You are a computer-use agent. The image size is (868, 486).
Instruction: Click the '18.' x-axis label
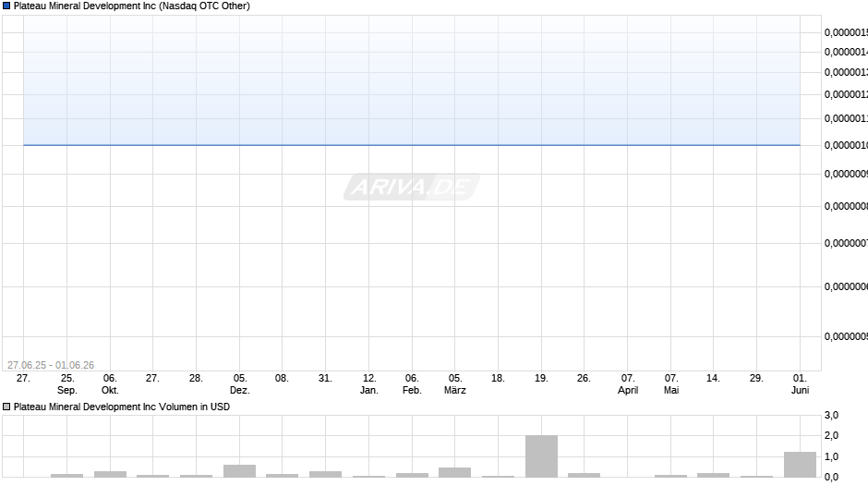(x=498, y=378)
